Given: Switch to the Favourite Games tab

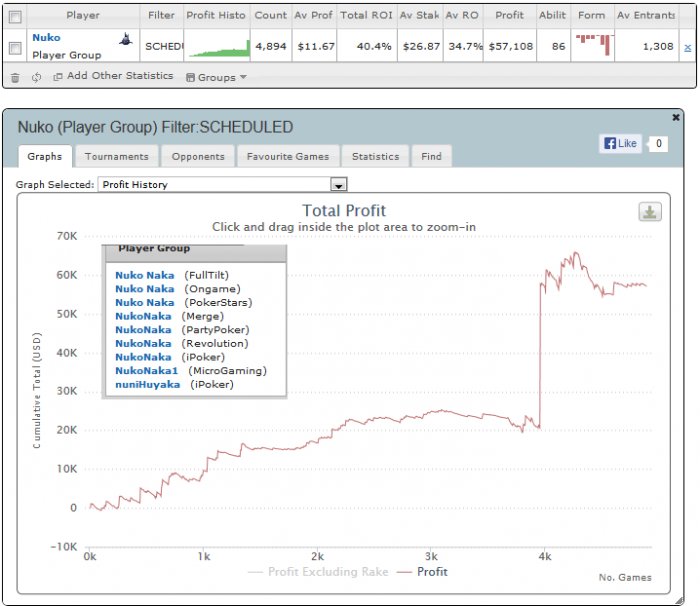Looking at the screenshot, I should [288, 156].
